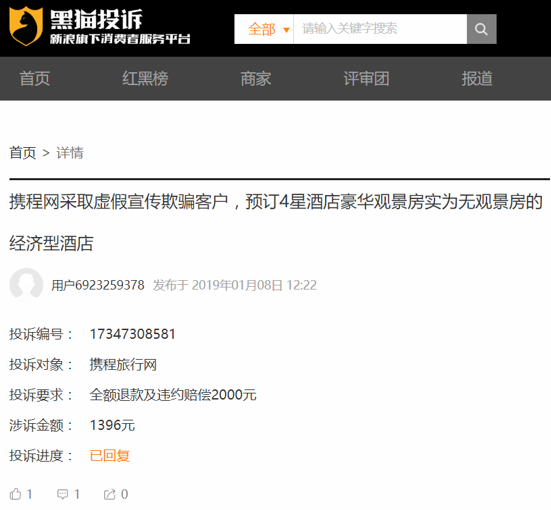Click the share arrow icon
Viewport: 551px width, 510px height.
(110, 494)
